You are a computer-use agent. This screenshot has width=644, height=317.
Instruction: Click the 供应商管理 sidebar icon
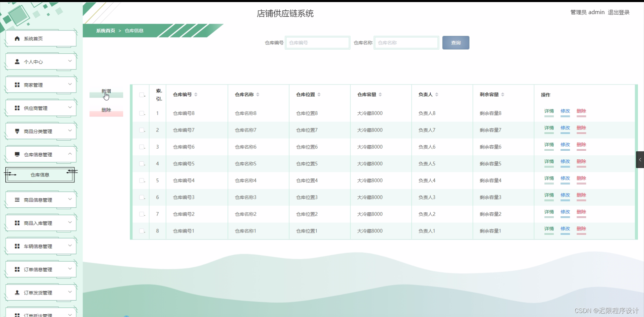point(17,108)
